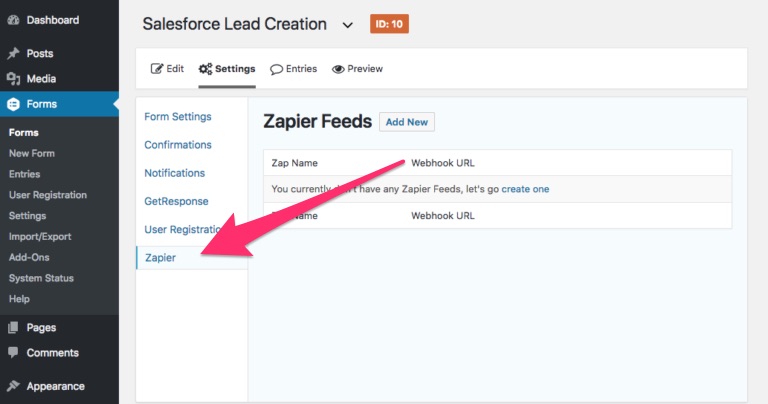The height and width of the screenshot is (404, 768).
Task: Select Form Settings in settings list
Action: coord(178,117)
